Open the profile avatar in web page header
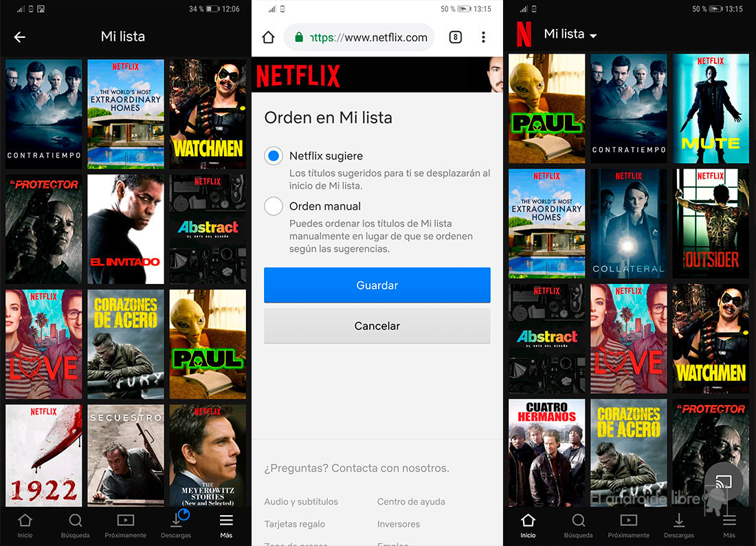The image size is (756, 546). pos(495,74)
